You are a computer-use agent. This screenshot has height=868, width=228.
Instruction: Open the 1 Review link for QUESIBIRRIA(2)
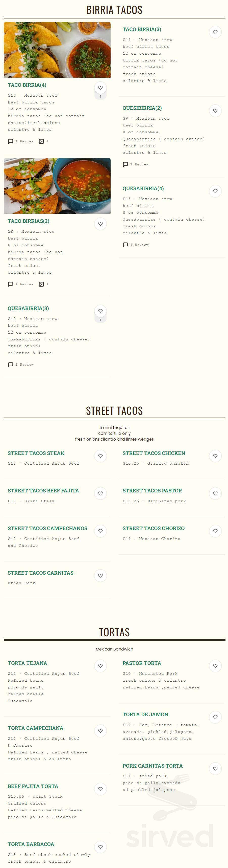tap(139, 164)
